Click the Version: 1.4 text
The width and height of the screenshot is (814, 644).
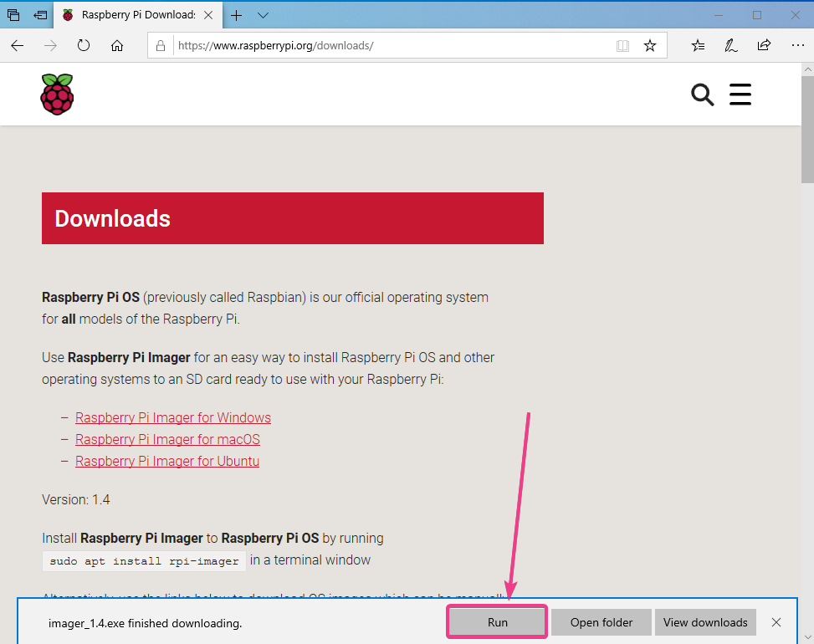point(76,500)
